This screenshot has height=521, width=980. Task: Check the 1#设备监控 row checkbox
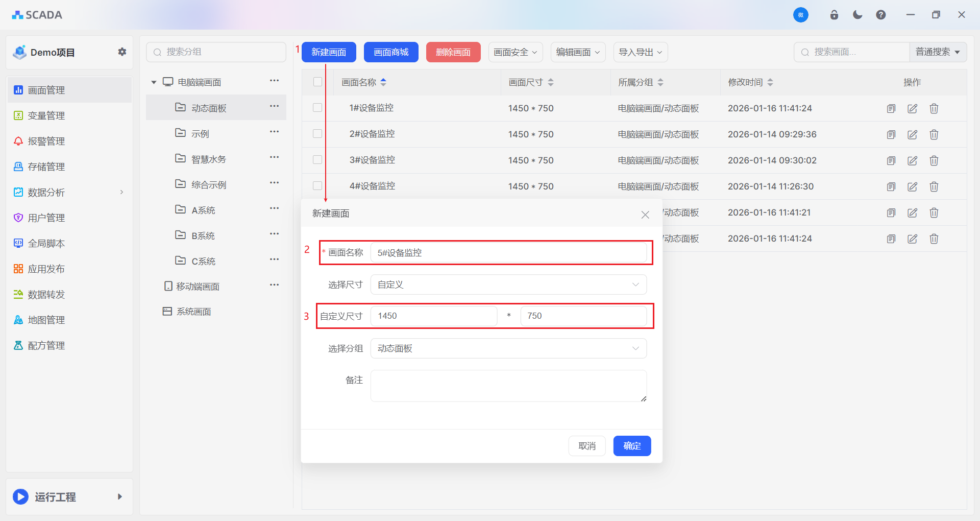click(x=317, y=108)
